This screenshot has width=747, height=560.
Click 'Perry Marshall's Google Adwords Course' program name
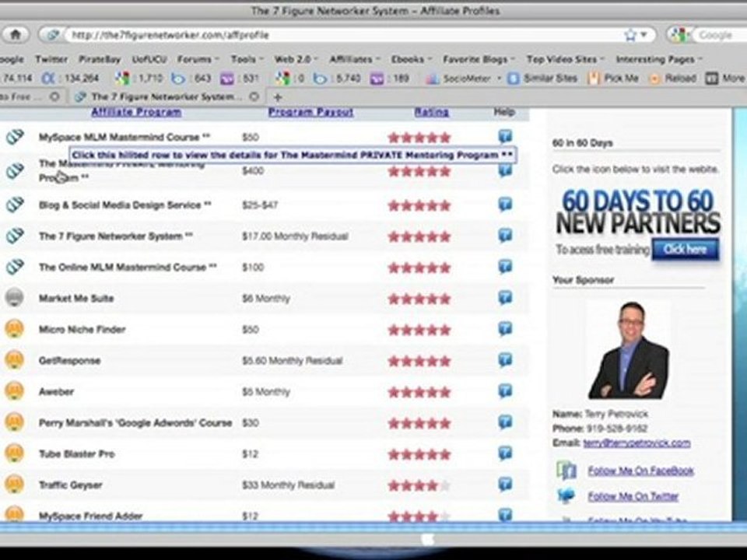coord(135,423)
